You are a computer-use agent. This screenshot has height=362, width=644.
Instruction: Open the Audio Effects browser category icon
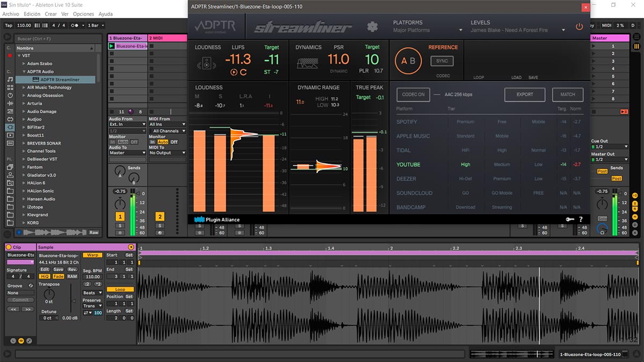(x=10, y=104)
